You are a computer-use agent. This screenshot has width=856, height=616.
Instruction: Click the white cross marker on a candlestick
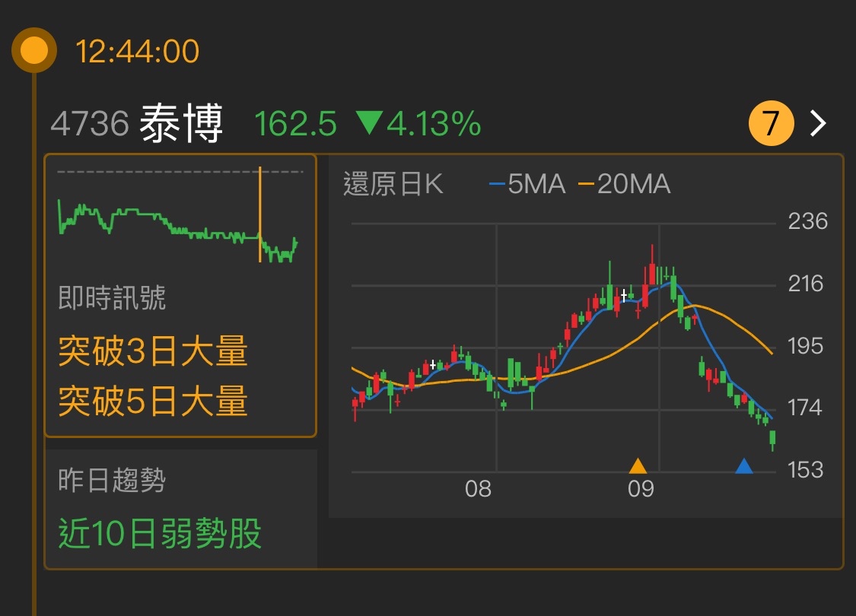point(623,297)
